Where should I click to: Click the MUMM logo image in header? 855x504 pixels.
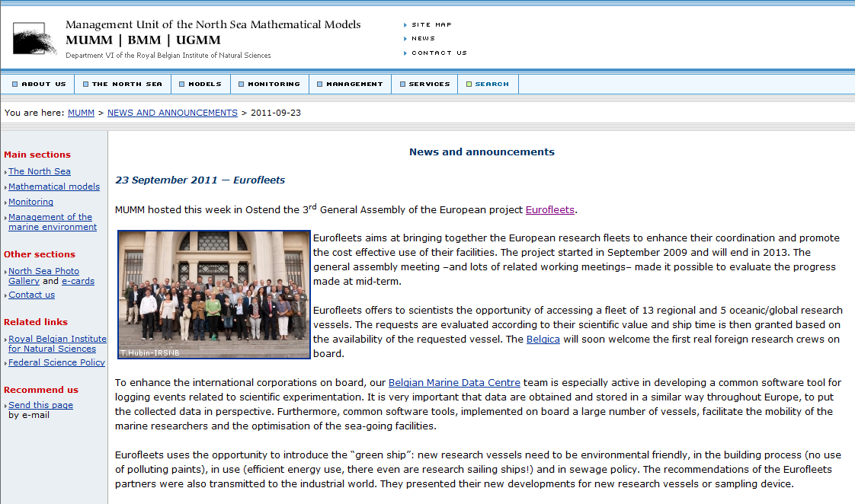click(x=35, y=38)
